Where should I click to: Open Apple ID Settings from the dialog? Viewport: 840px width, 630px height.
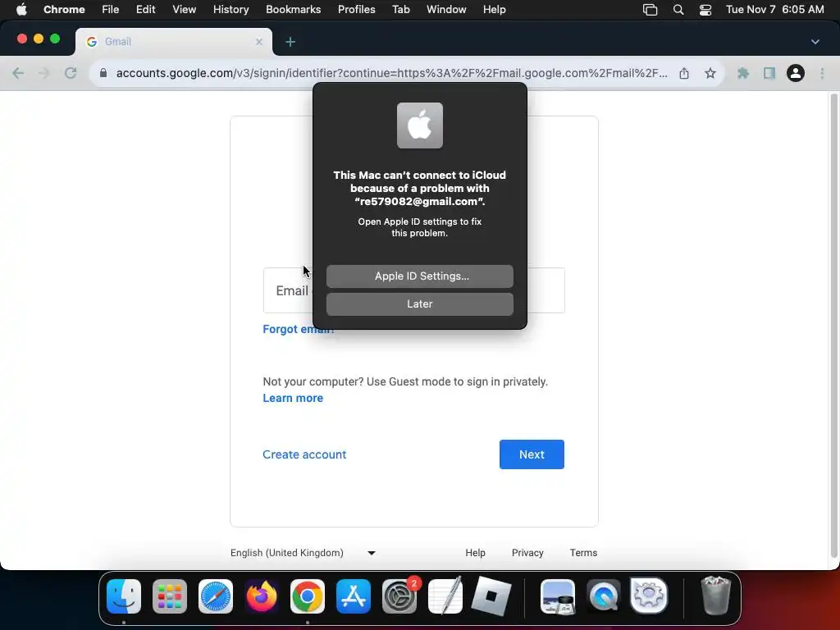tap(419, 276)
